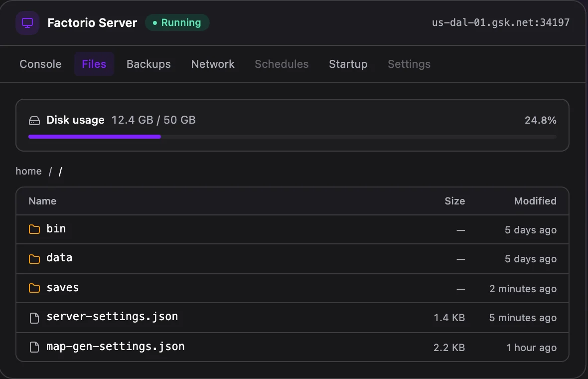This screenshot has width=588, height=379.
Task: Click the 1 hour ago modified cell
Action: [x=531, y=348]
